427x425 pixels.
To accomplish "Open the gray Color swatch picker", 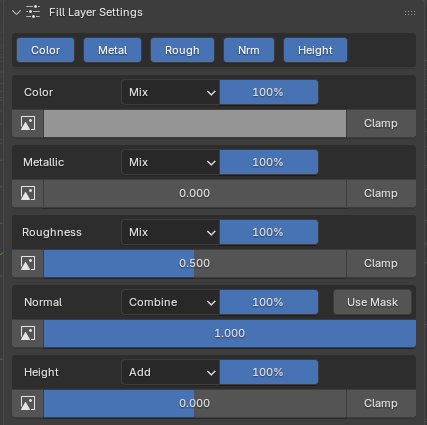I will point(195,123).
